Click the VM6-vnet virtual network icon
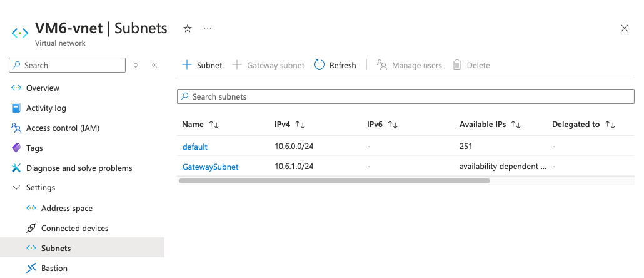644x278 pixels. (x=20, y=33)
